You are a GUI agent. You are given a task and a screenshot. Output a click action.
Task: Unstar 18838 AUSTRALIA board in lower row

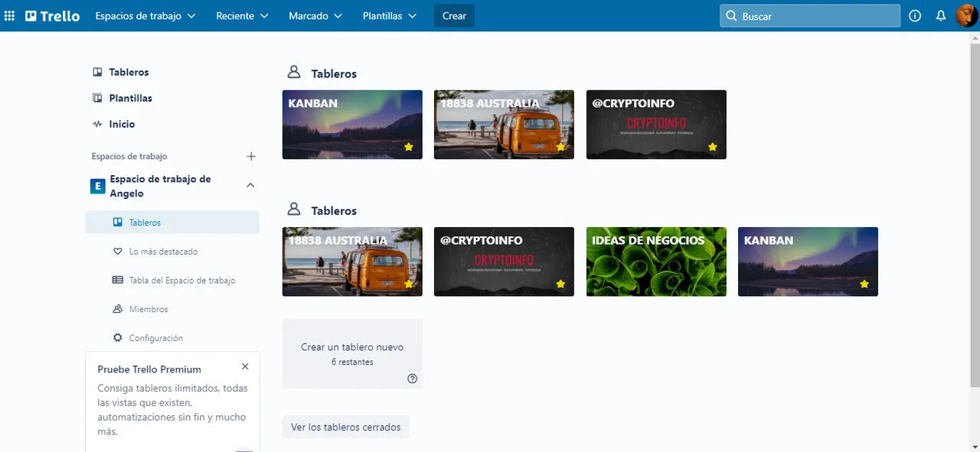(x=409, y=284)
